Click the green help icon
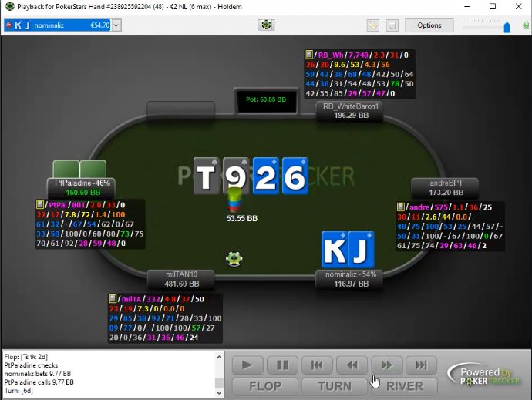This screenshot has width=532, height=400. [x=527, y=25]
